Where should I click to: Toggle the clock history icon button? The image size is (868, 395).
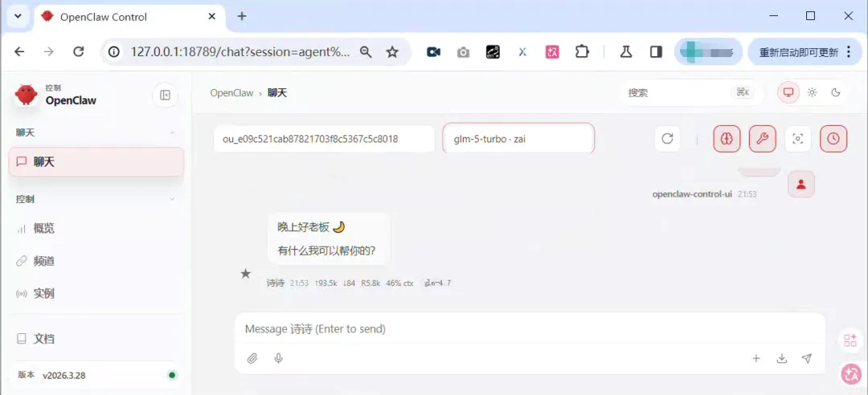click(x=833, y=139)
